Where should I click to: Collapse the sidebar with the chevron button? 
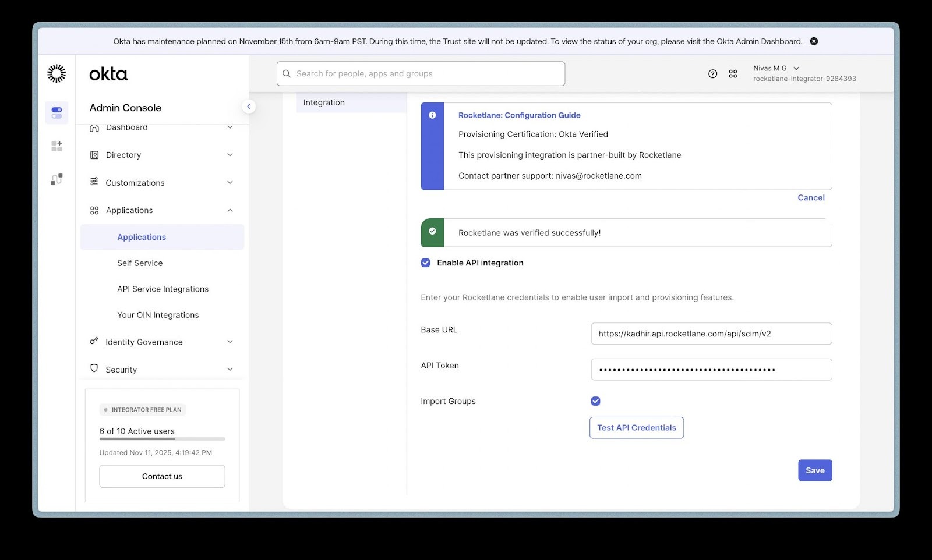(x=249, y=107)
